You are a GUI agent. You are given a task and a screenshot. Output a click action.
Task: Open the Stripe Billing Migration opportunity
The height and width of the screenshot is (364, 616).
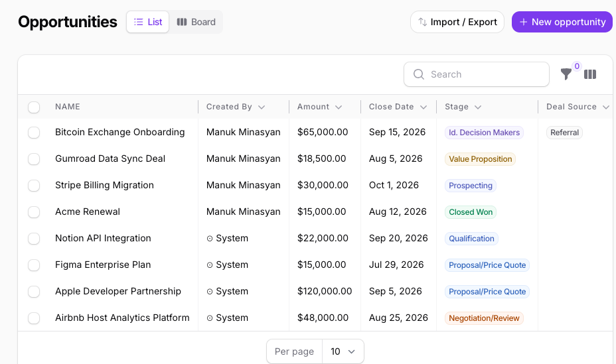tap(104, 185)
